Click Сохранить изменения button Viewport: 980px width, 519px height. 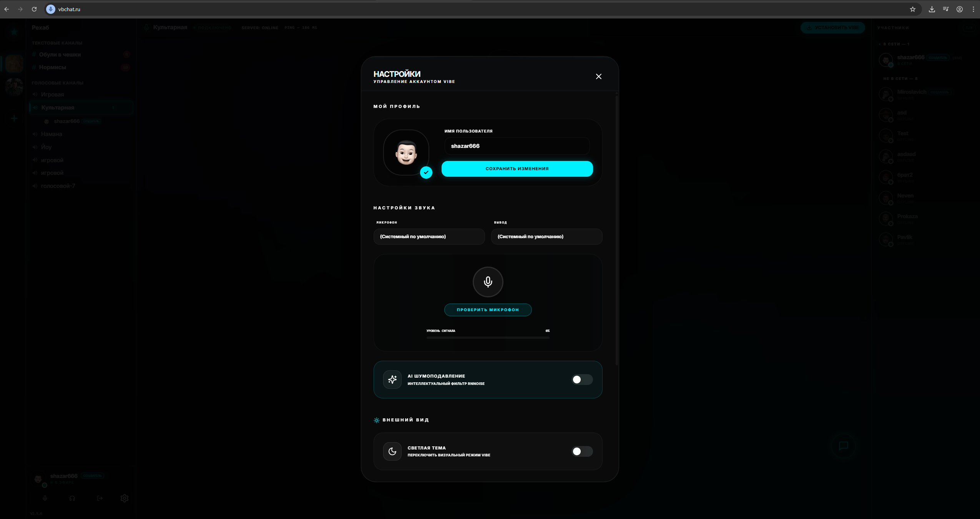coord(517,169)
